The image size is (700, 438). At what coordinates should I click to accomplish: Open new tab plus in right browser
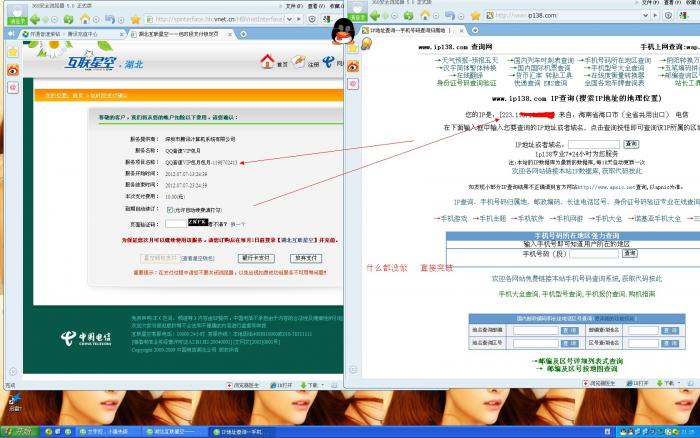click(475, 30)
